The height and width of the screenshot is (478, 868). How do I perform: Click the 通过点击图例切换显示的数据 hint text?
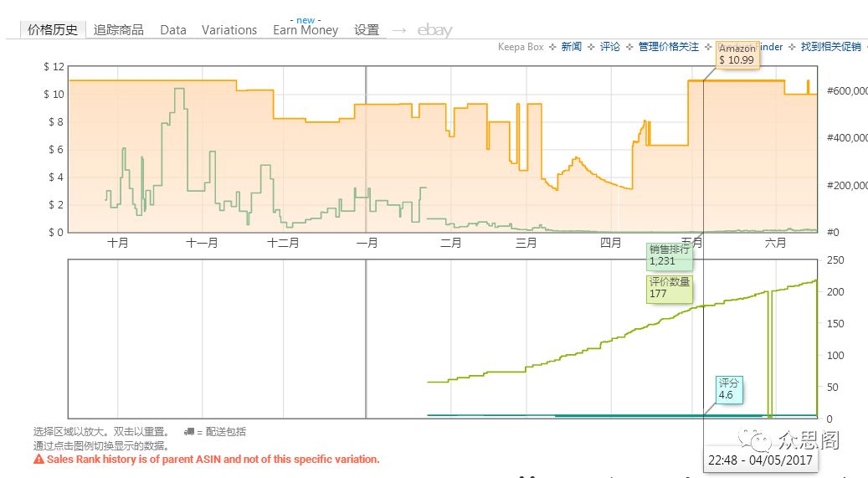pos(101,446)
